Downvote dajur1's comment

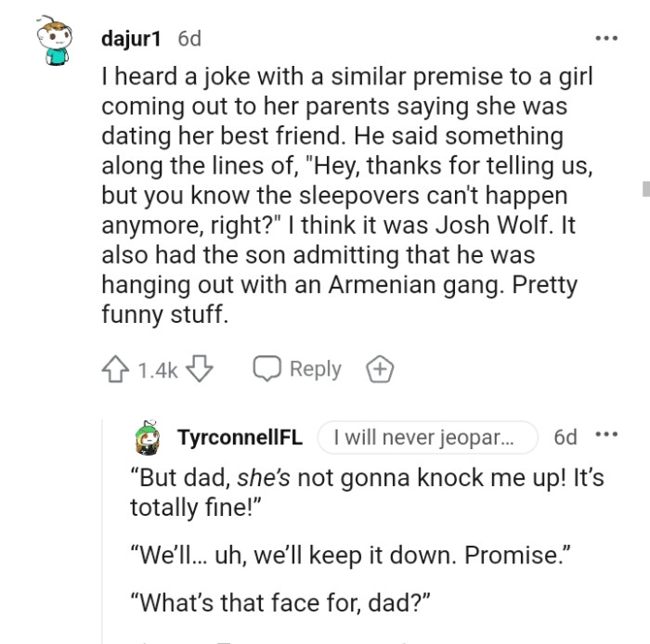pyautogui.click(x=200, y=370)
